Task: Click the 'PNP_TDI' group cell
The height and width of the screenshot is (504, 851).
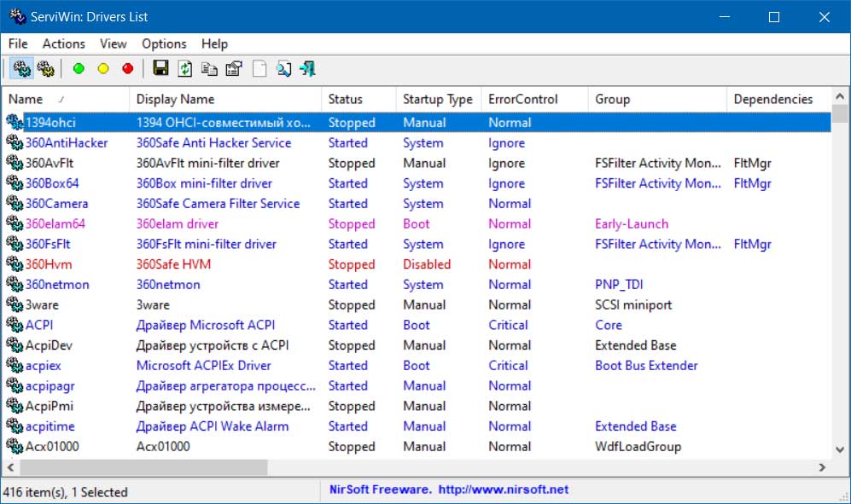Action: pos(619,284)
